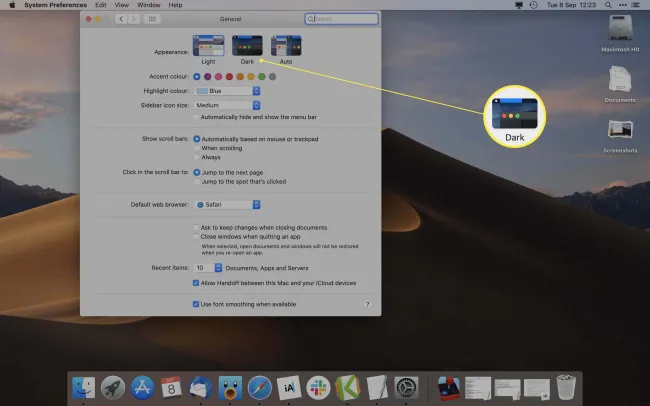Open Finder in the Dock
Image resolution: width=650 pixels, height=406 pixels.
pos(83,386)
